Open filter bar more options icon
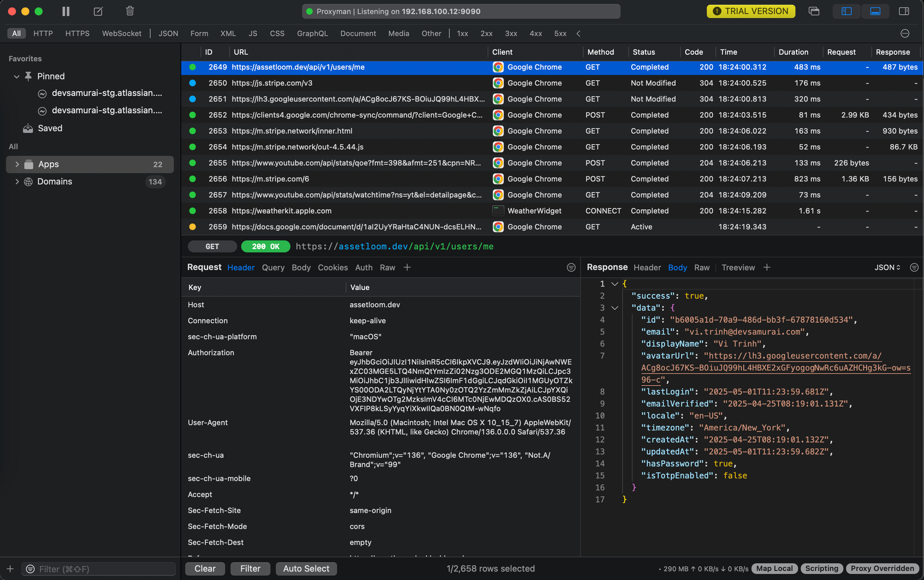The image size is (924, 580). (x=905, y=33)
